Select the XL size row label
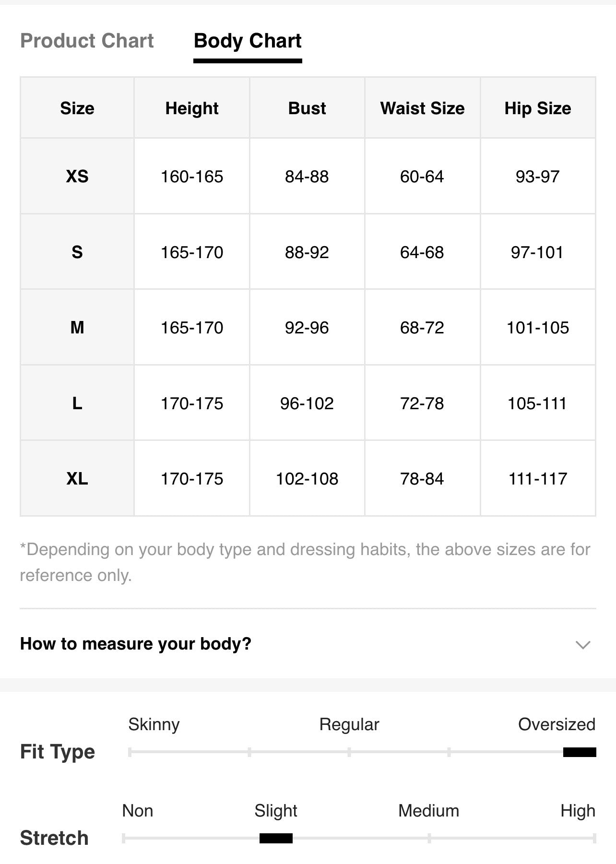This screenshot has height=864, width=616. pos(77,478)
